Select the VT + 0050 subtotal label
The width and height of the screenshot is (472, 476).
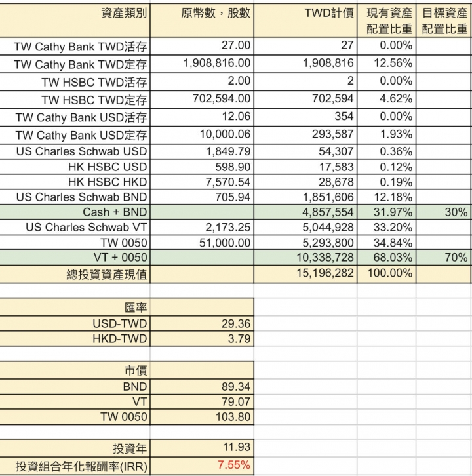point(75,258)
